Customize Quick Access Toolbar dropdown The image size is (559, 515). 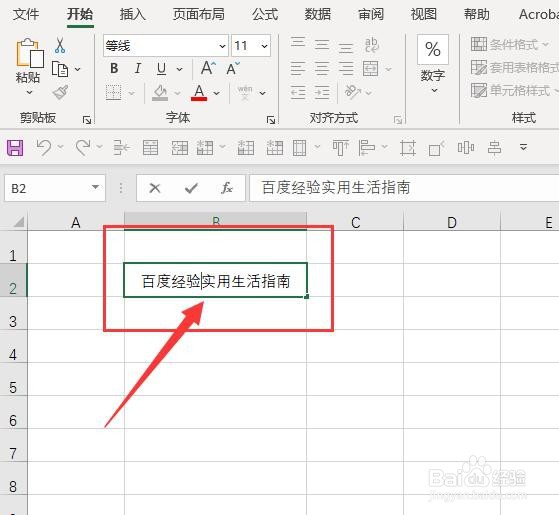523,147
